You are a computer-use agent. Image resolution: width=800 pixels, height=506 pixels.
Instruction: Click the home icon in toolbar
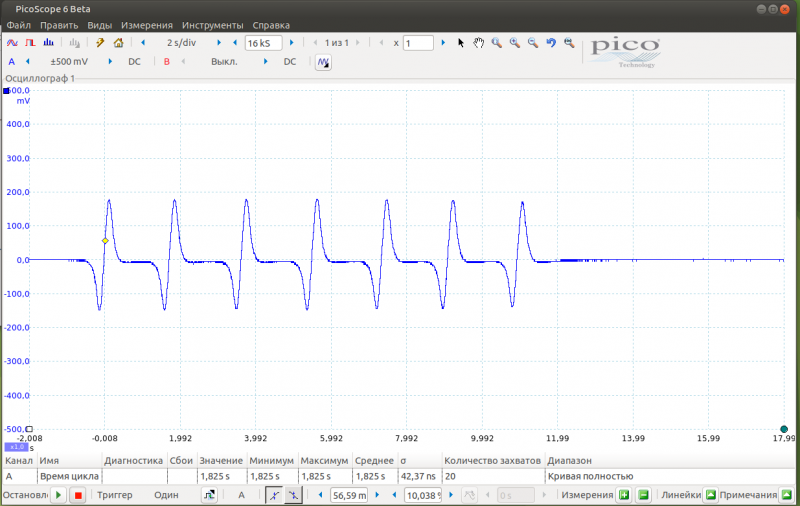click(119, 43)
